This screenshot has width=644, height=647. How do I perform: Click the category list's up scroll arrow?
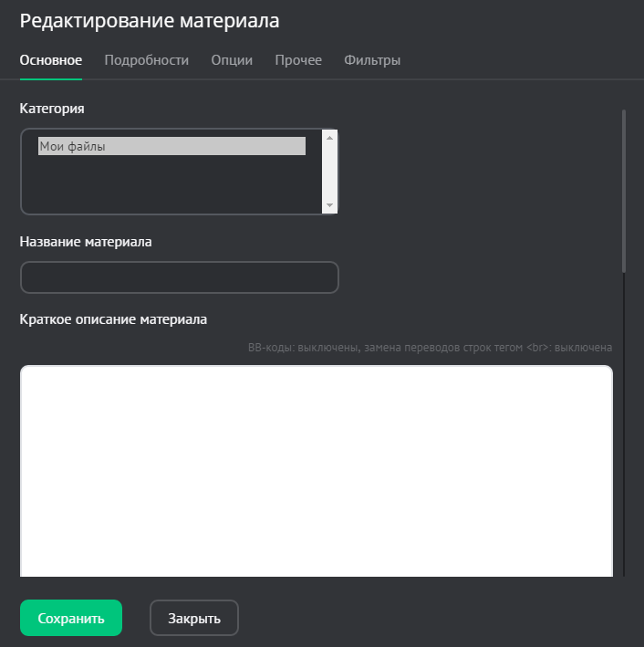point(330,138)
